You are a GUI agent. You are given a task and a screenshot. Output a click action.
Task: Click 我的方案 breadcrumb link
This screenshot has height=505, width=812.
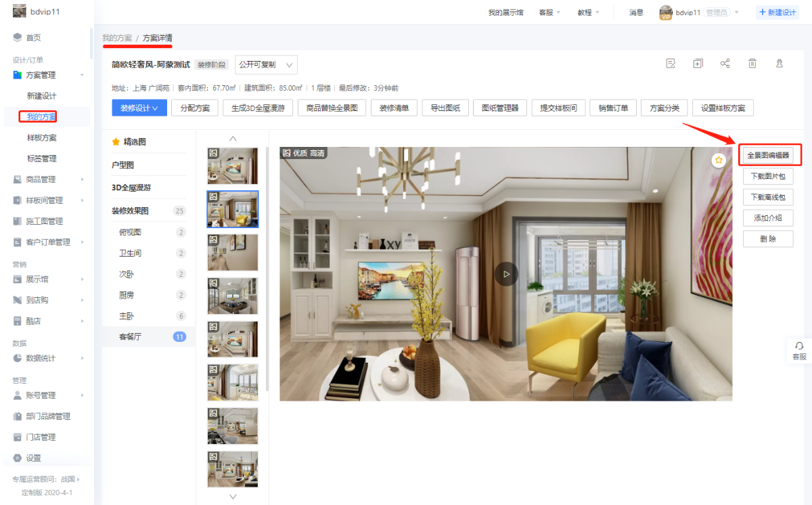(117, 38)
